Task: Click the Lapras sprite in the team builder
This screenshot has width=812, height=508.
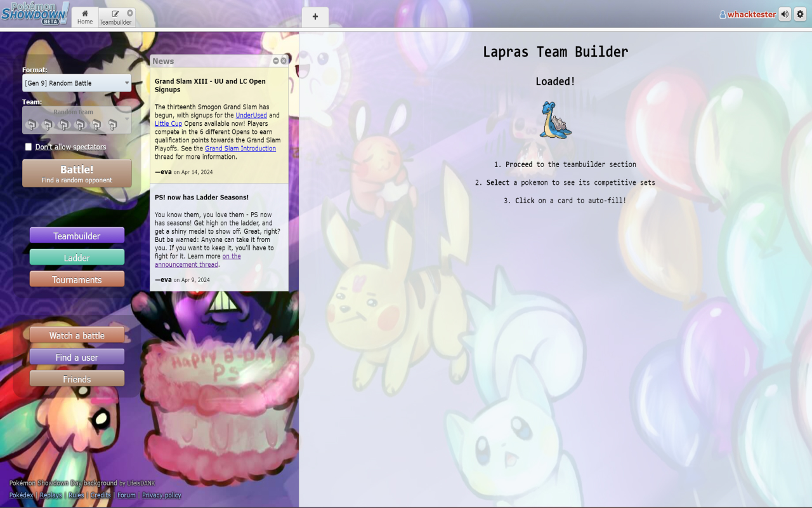Action: click(555, 119)
